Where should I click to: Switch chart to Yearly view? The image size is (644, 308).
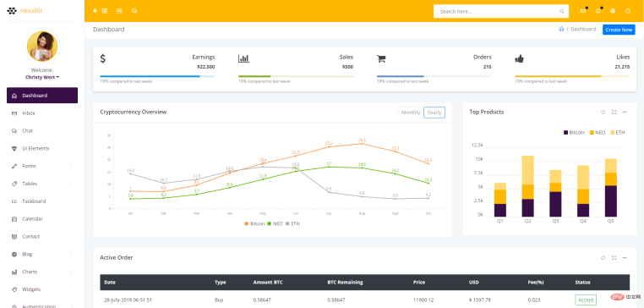434,113
